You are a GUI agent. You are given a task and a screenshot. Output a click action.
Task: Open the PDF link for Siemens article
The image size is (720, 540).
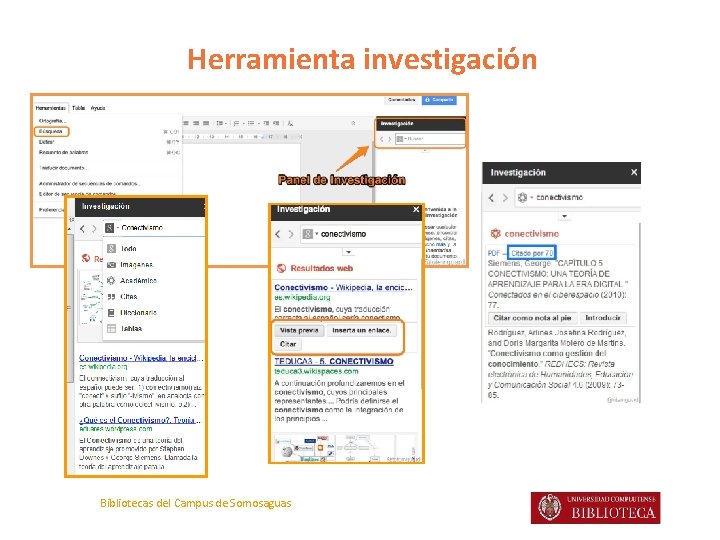coord(494,253)
